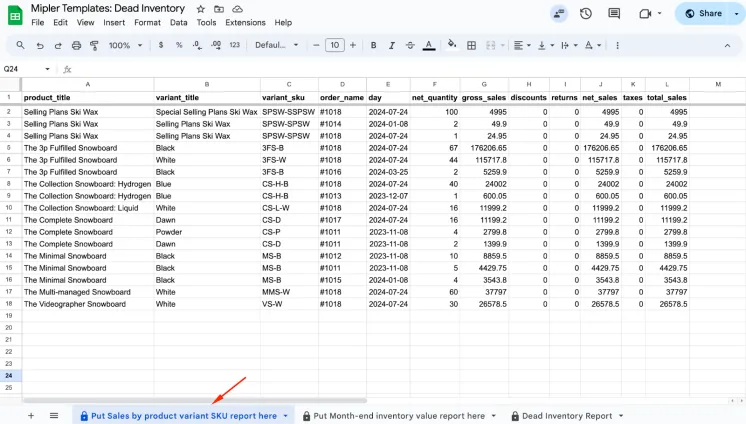
Task: Select the cell with SKU MMS-W
Action: point(289,292)
